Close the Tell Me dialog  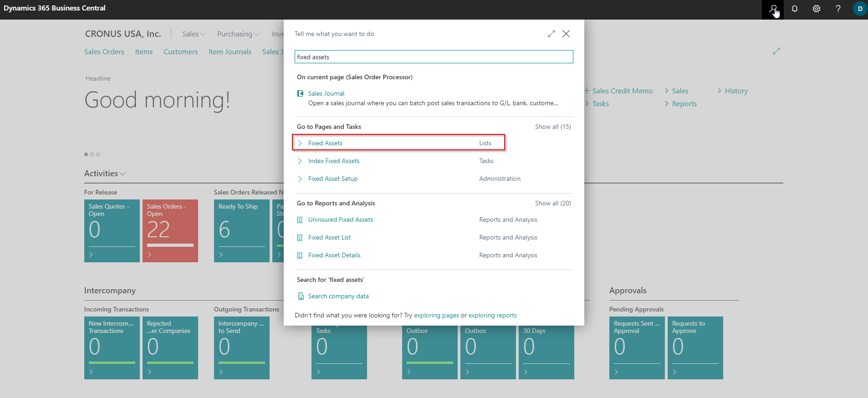pos(566,34)
